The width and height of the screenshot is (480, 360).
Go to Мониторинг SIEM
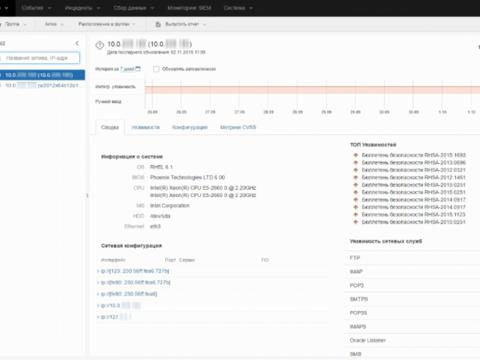pos(189,8)
